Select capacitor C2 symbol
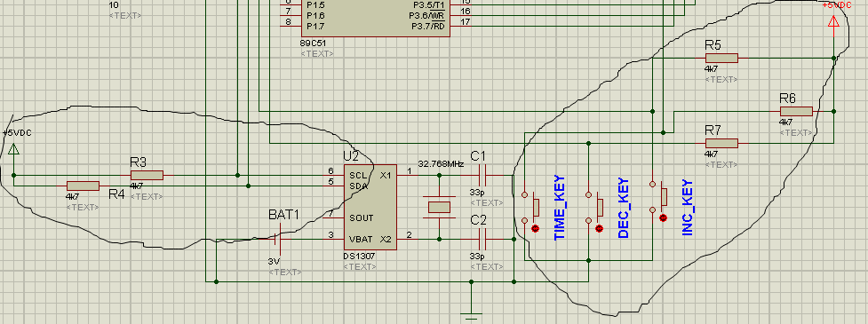Image resolution: width=868 pixels, height=324 pixels. (482, 240)
